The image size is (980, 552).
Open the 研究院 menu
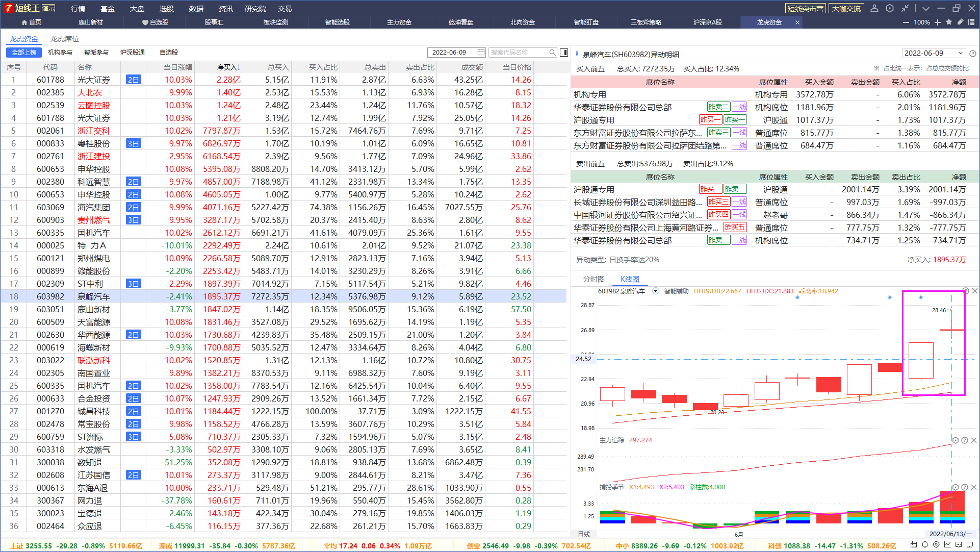coord(255,9)
